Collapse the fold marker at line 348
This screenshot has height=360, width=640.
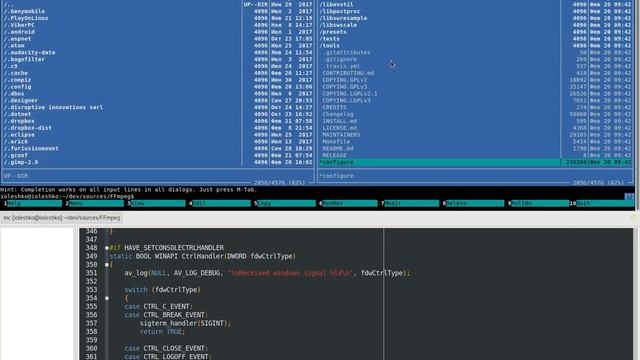coord(107,248)
